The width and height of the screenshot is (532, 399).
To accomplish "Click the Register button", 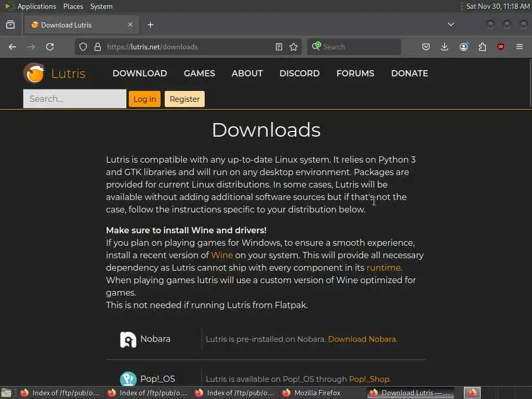I will tap(184, 99).
